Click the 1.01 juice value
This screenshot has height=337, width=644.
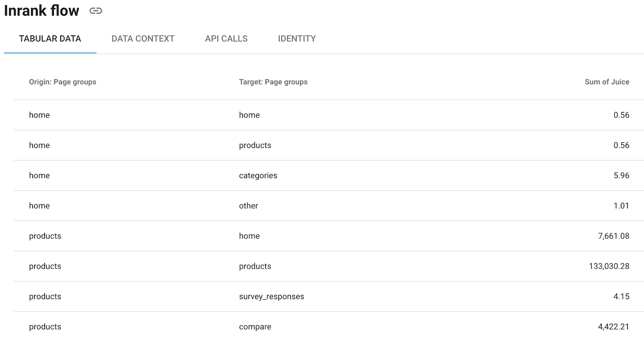(x=621, y=206)
